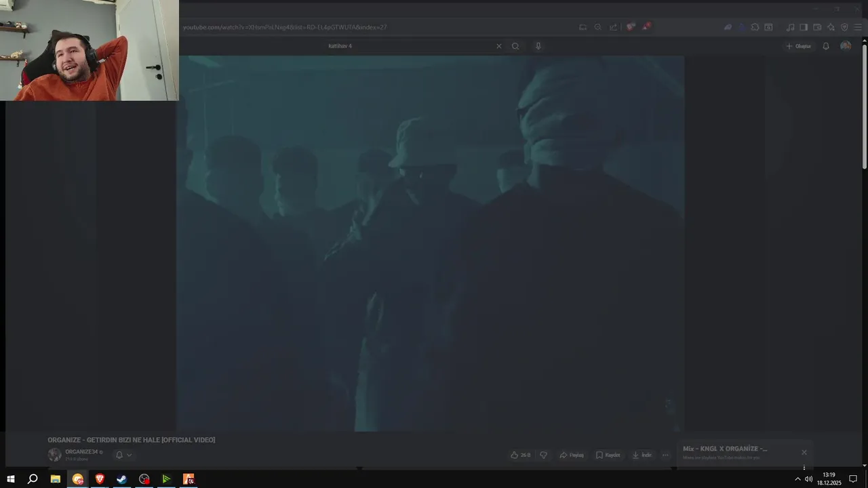Viewport: 868px width, 488px height.
Task: Open the Brave browser taskbar icon
Action: [x=100, y=479]
